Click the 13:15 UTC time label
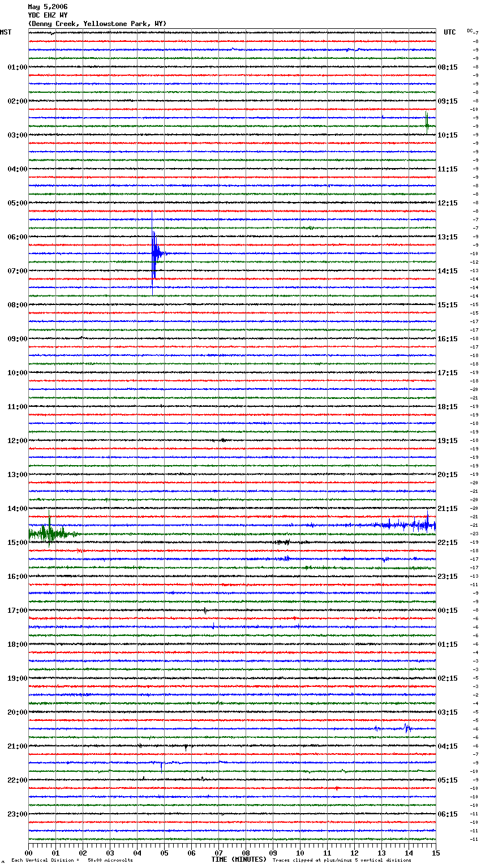The image size is (481, 868). [x=448, y=237]
